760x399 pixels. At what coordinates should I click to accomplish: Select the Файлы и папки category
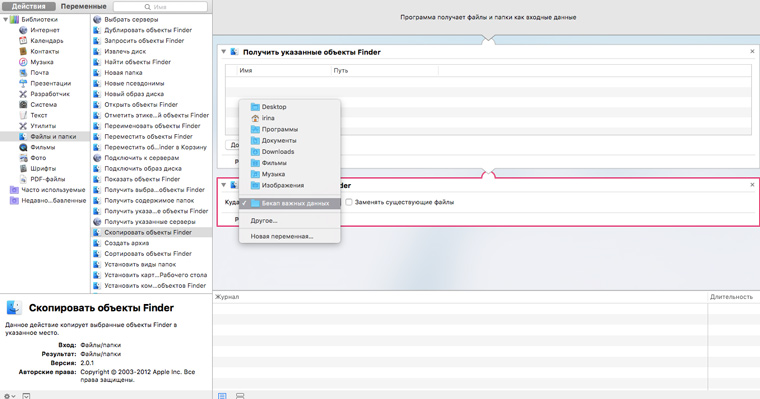pos(45,137)
